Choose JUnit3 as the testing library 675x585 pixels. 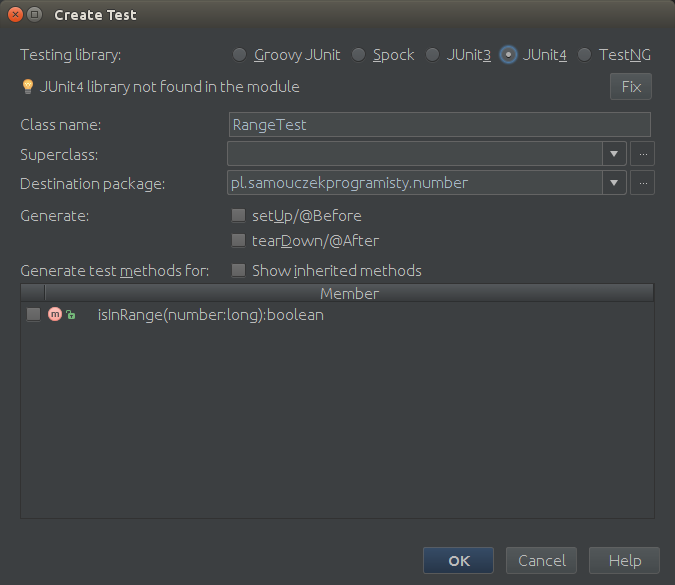tap(433, 55)
